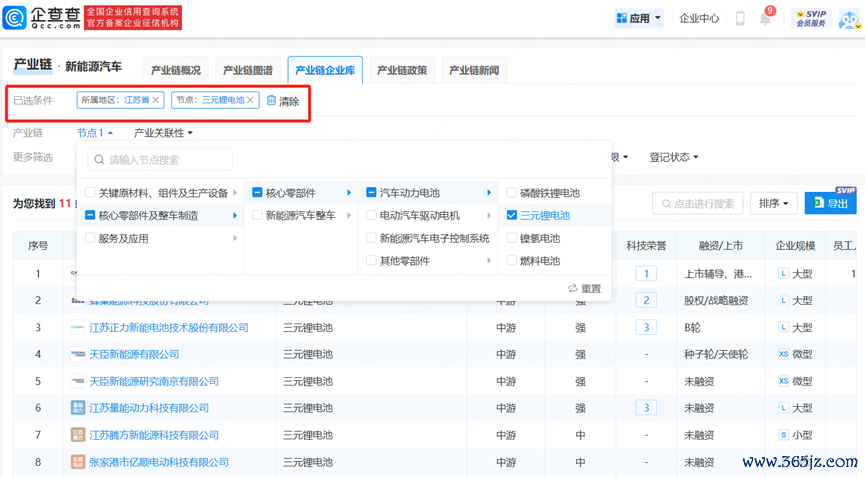Open 江苏正力新能电池技术股份有限公司 link
The image size is (865, 477).
[169, 328]
